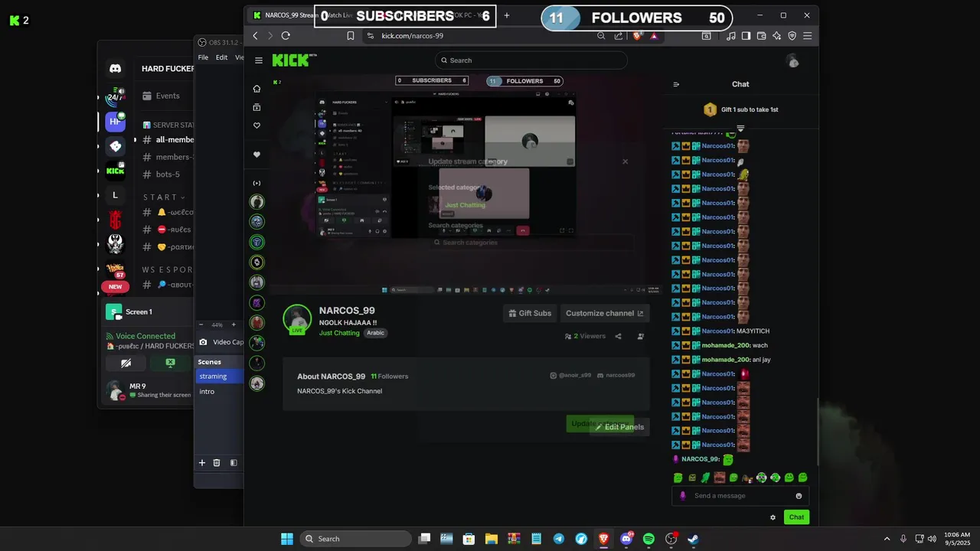
Task: Open the browser main menu icon
Action: pos(807,36)
